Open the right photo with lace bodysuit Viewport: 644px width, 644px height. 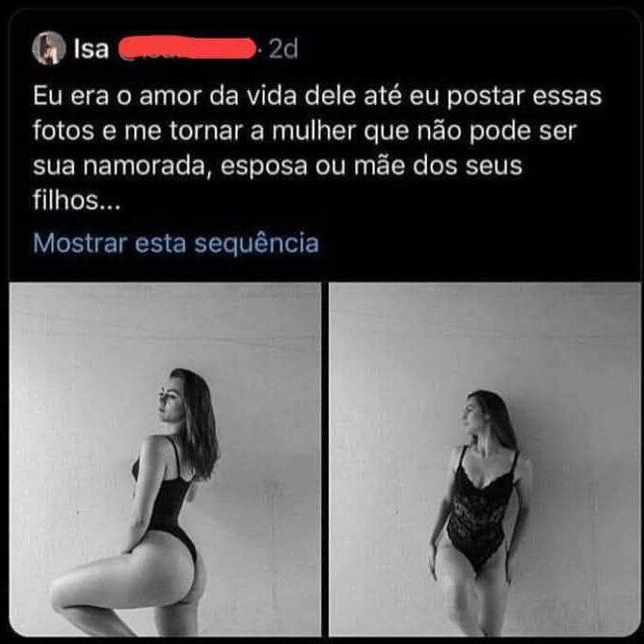pyautogui.click(x=484, y=459)
